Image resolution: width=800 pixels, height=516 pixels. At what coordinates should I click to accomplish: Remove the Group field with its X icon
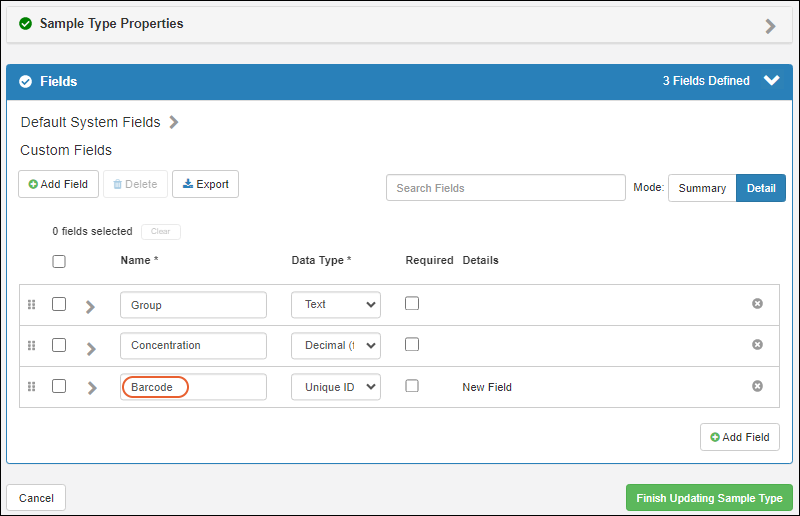click(x=757, y=304)
